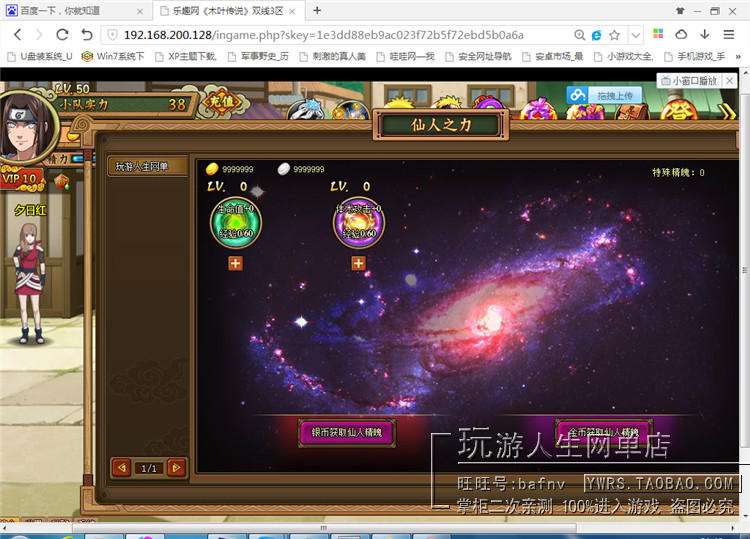Click 银币获取仙人精魄 button
Screen dimensions: 750x539
click(347, 433)
